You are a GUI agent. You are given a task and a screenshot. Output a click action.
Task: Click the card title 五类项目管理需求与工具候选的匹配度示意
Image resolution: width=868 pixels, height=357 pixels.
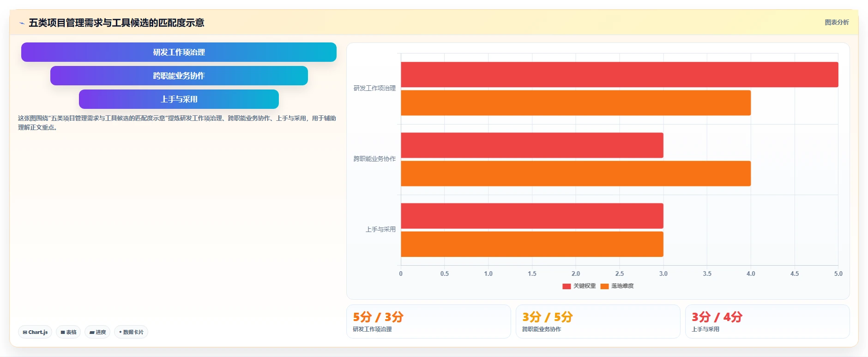point(116,23)
